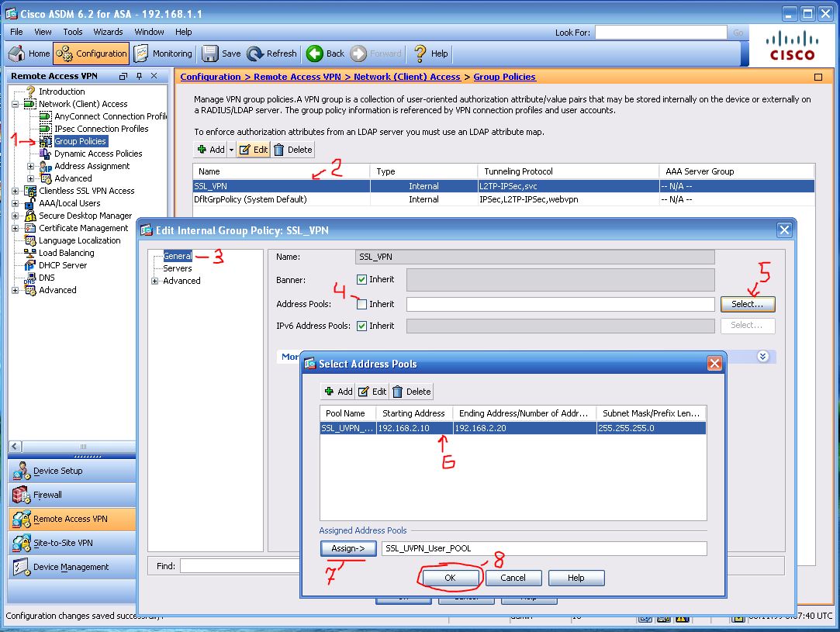840x632 pixels.
Task: Toggle the Address Pools Inherit checkbox
Action: point(361,304)
